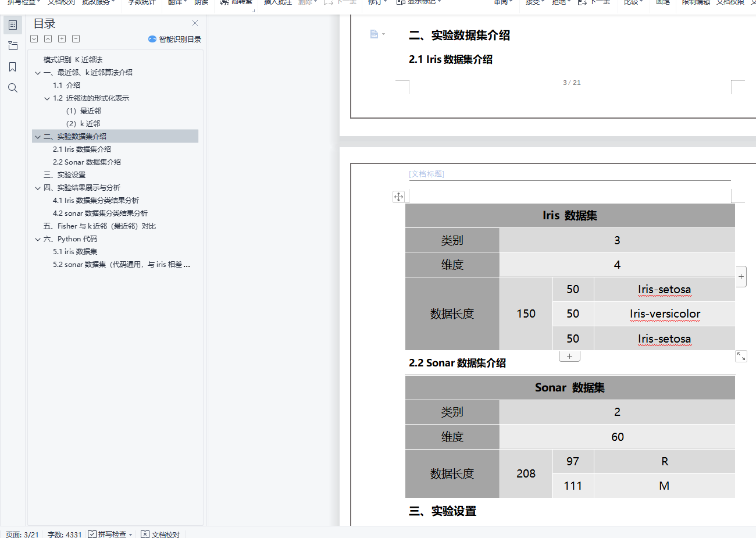Click the 智能识别目录 button

tap(174, 39)
